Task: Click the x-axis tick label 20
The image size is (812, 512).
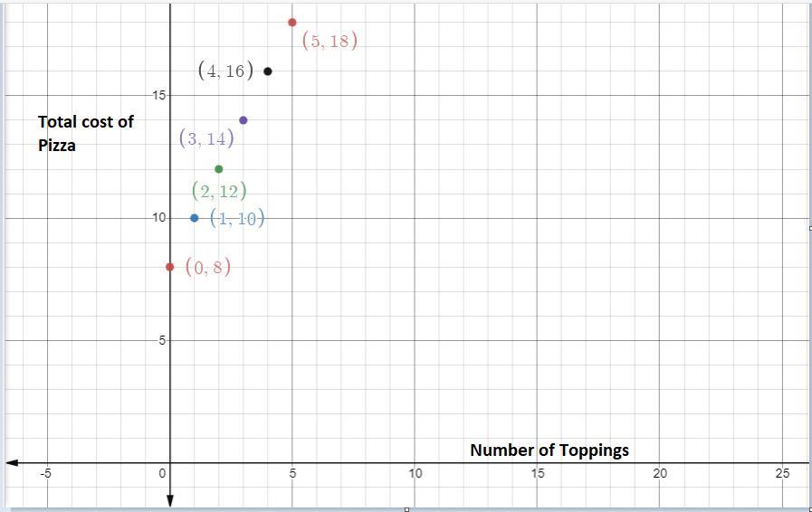Action: coord(660,473)
